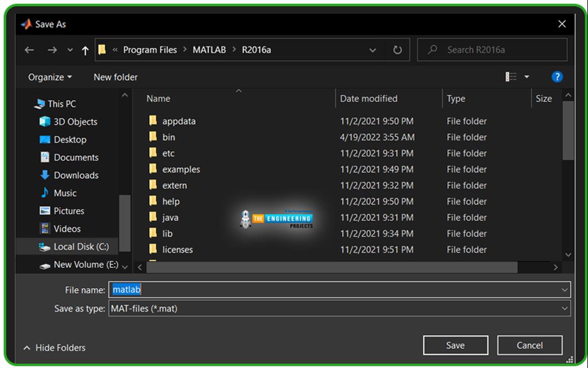Open the search box magnifier icon
The width and height of the screenshot is (588, 368).
pos(432,49)
